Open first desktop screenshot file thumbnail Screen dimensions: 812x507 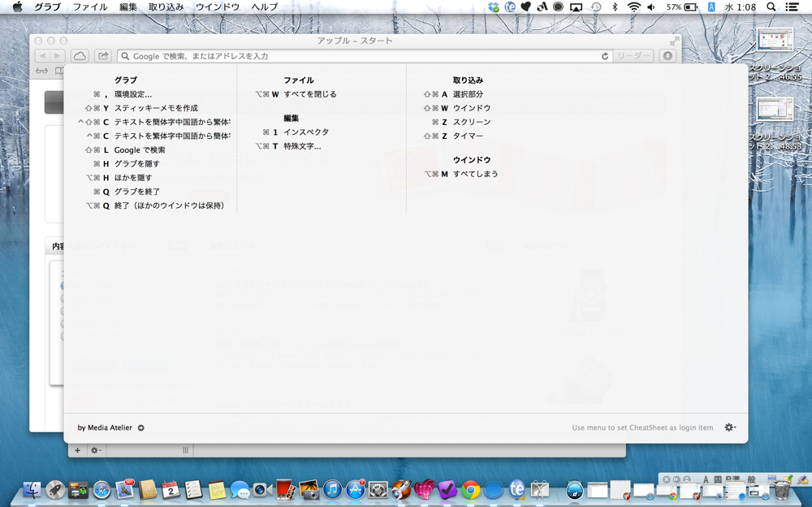pyautogui.click(x=775, y=41)
